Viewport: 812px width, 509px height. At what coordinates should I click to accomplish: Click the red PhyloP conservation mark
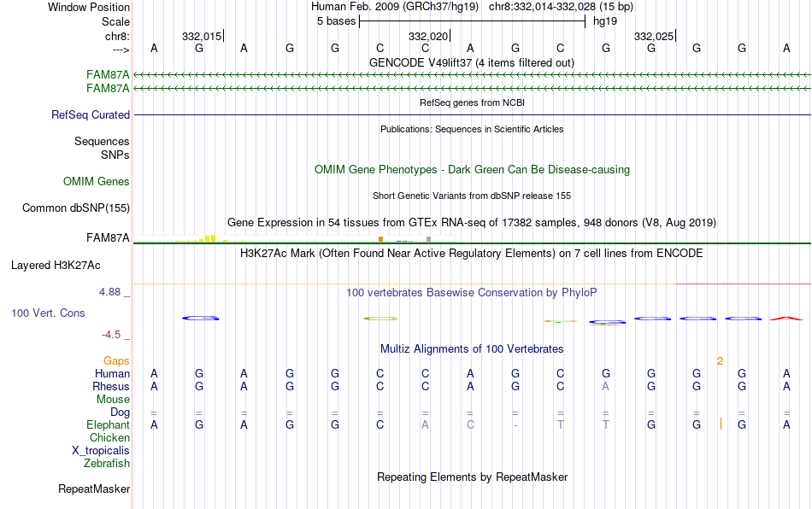click(x=786, y=319)
